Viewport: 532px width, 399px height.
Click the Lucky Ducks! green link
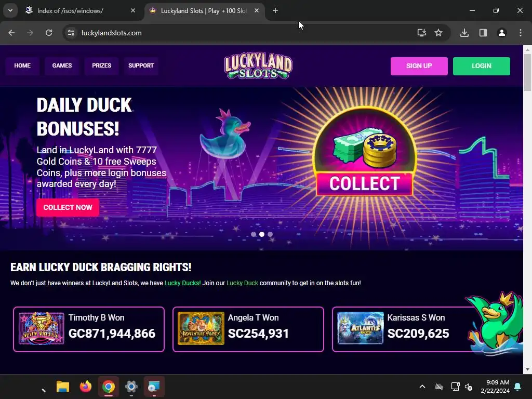tap(182, 283)
